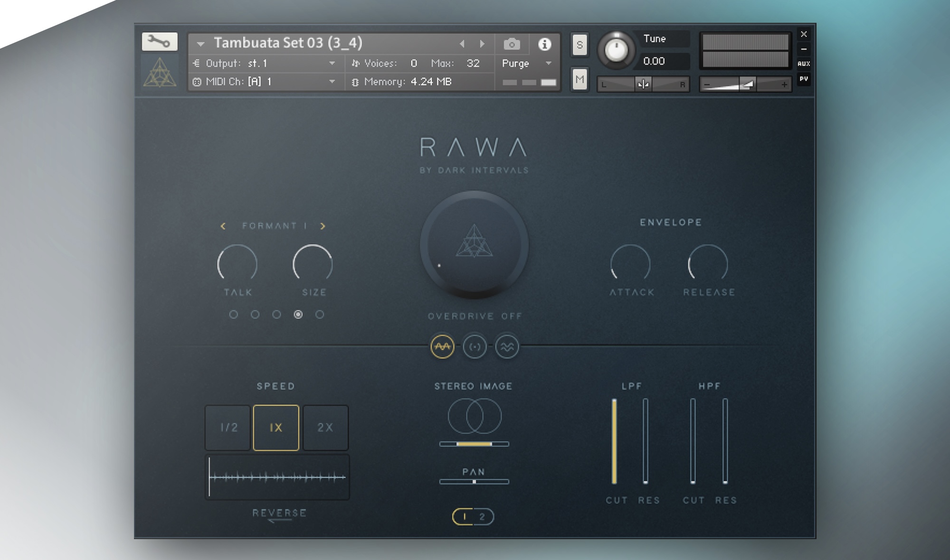
Task: Toggle the AUX sends button
Action: [x=804, y=64]
